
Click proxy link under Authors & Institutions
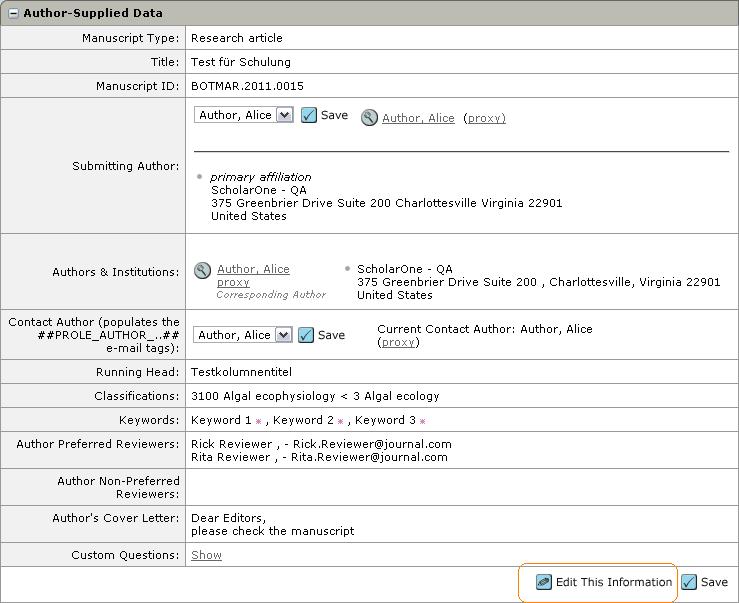pyautogui.click(x=233, y=282)
